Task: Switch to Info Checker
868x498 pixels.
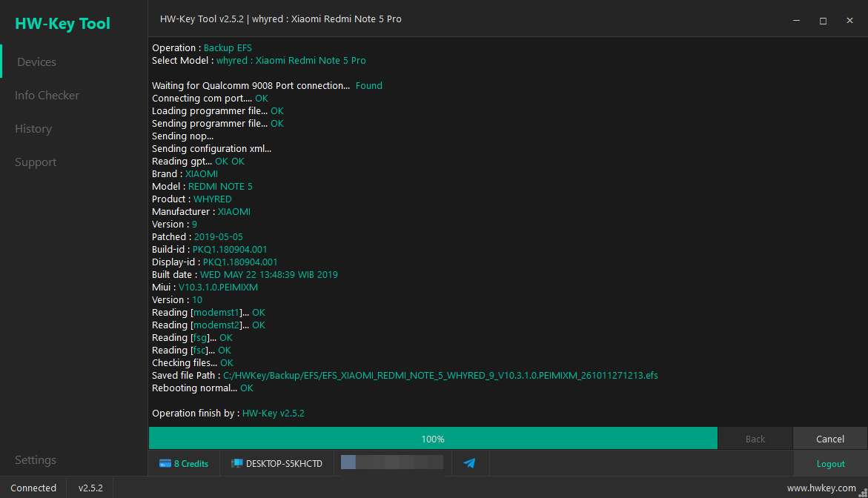Action: click(x=47, y=95)
